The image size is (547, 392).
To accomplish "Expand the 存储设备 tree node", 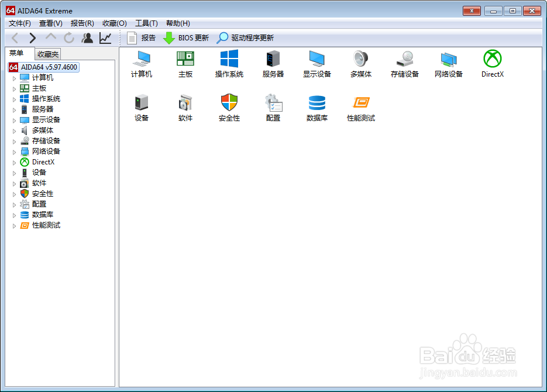I will [14, 142].
